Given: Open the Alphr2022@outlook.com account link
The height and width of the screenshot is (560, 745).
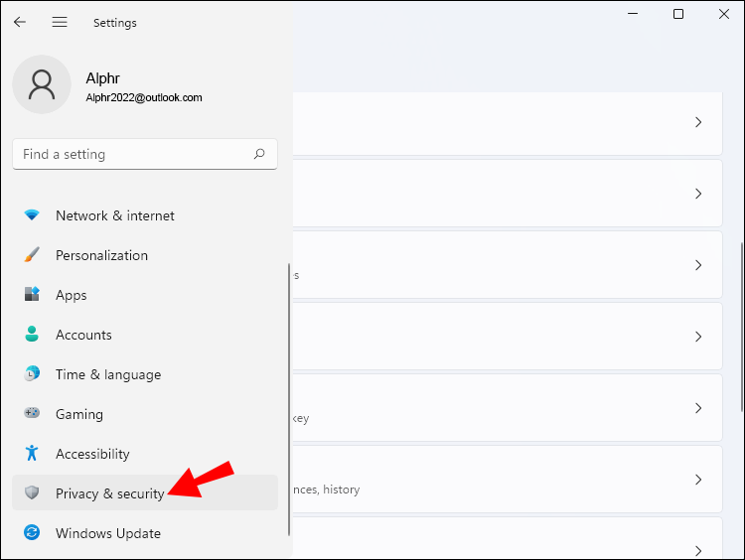Looking at the screenshot, I should 144,97.
